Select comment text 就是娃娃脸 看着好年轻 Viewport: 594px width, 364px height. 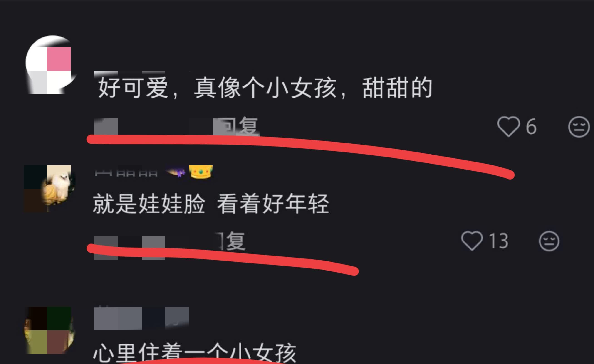click(x=211, y=204)
